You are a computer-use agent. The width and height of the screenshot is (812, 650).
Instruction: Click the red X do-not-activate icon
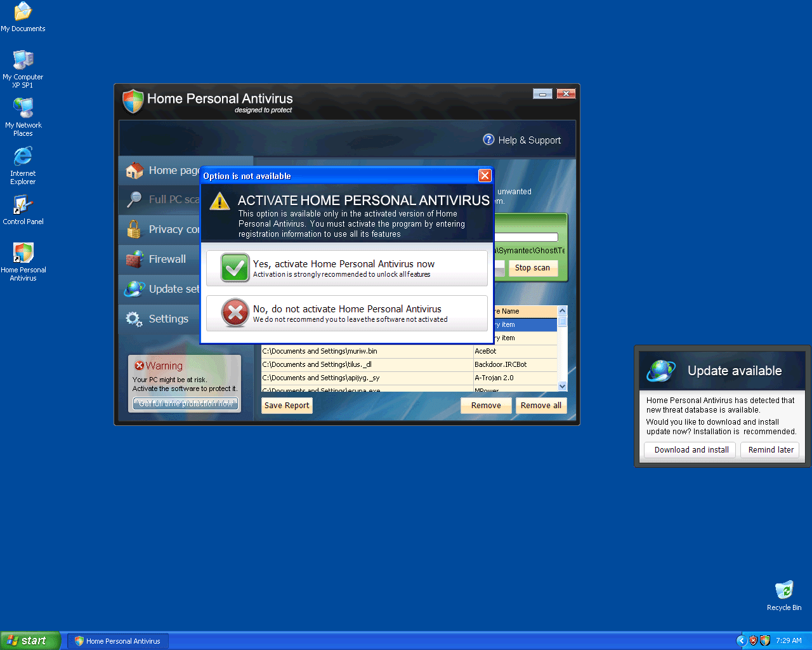click(235, 313)
